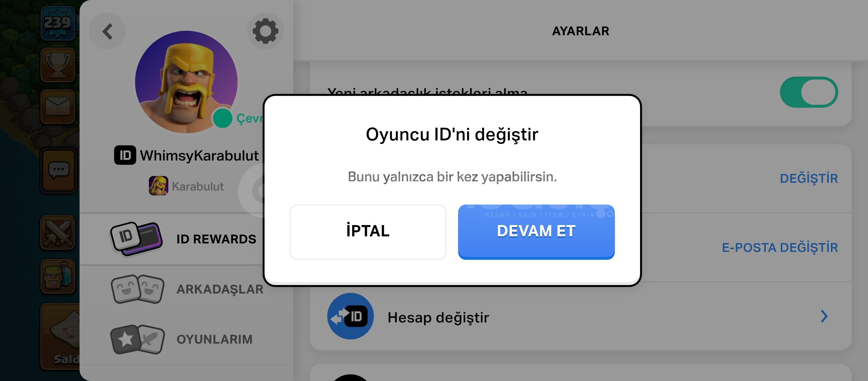Viewport: 868px width, 381px height.
Task: Tap the level 239 badge icon
Action: 58,23
